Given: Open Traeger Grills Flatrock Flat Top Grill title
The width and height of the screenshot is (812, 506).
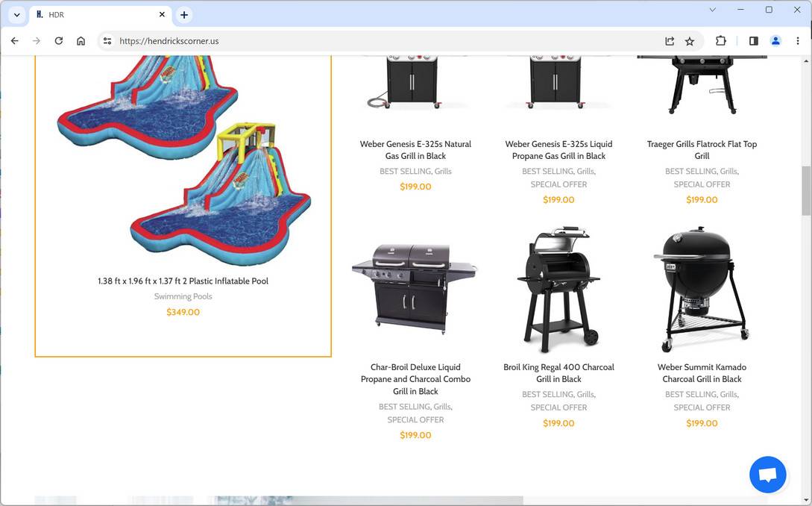Looking at the screenshot, I should (x=702, y=150).
